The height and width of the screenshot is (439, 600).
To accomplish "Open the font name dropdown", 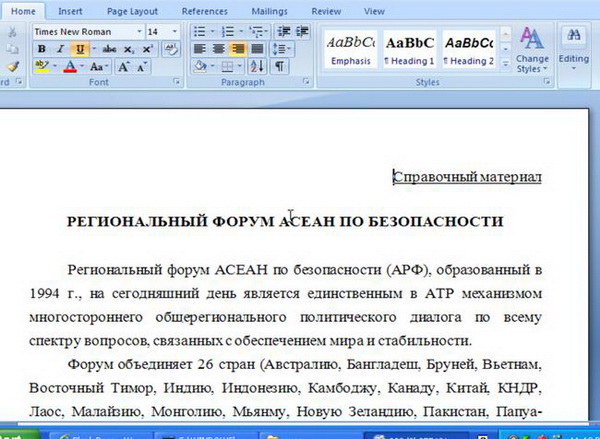I will pyautogui.click(x=137, y=32).
